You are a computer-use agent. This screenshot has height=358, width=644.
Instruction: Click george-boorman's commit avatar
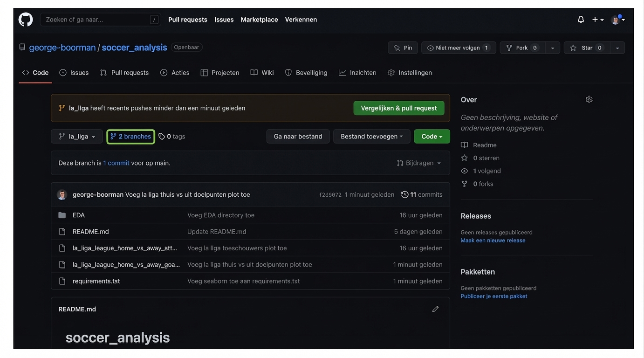coord(62,195)
